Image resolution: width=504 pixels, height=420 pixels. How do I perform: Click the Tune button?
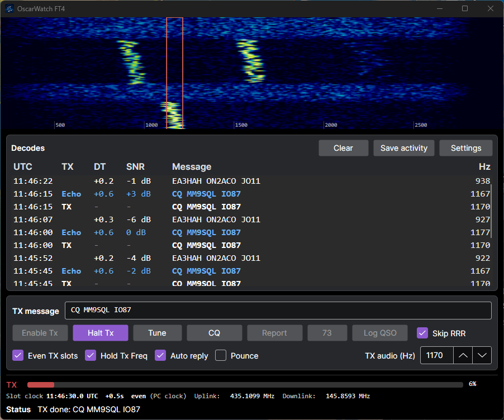pyautogui.click(x=158, y=333)
